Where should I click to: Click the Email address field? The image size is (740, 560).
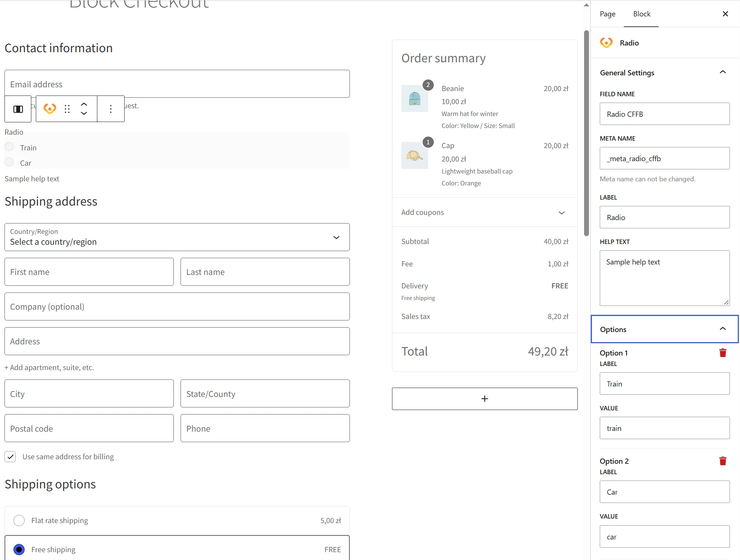[177, 84]
